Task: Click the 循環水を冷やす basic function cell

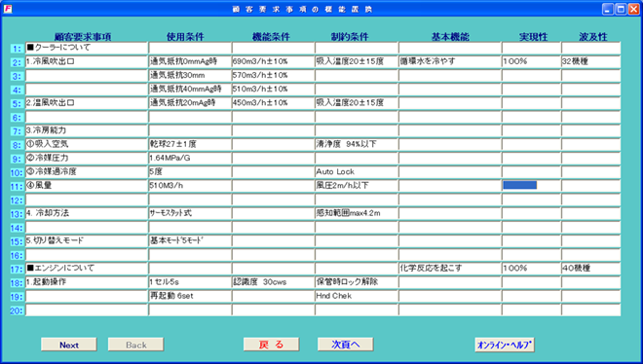Action: (450, 61)
